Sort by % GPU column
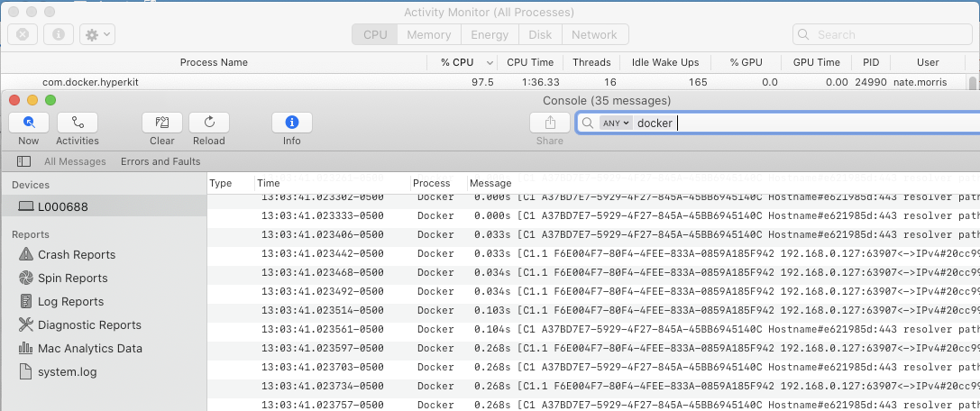The image size is (980, 411). [746, 62]
